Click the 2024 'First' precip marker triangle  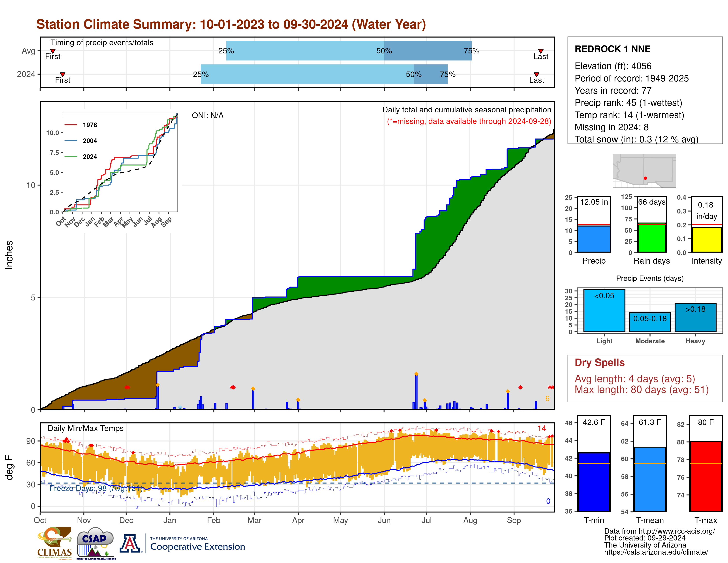click(x=63, y=74)
